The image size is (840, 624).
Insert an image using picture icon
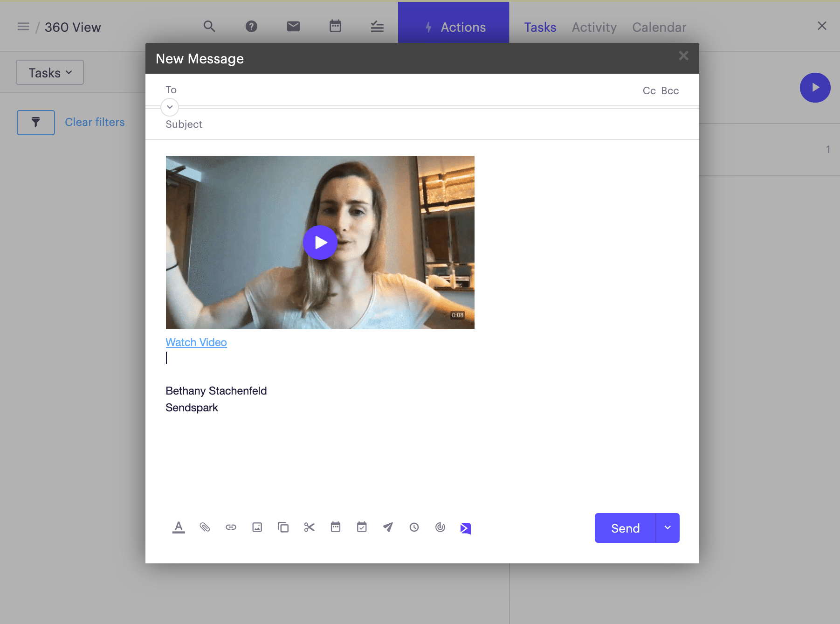[257, 527]
